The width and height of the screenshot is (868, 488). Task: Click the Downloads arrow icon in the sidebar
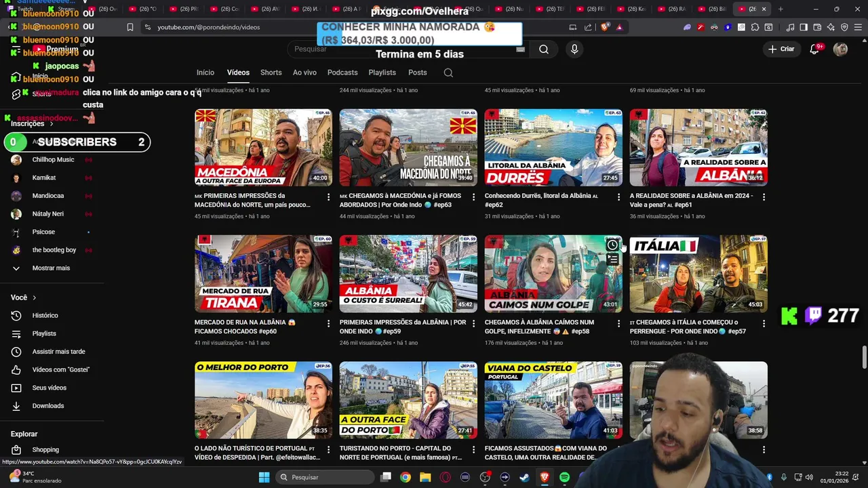(16, 406)
